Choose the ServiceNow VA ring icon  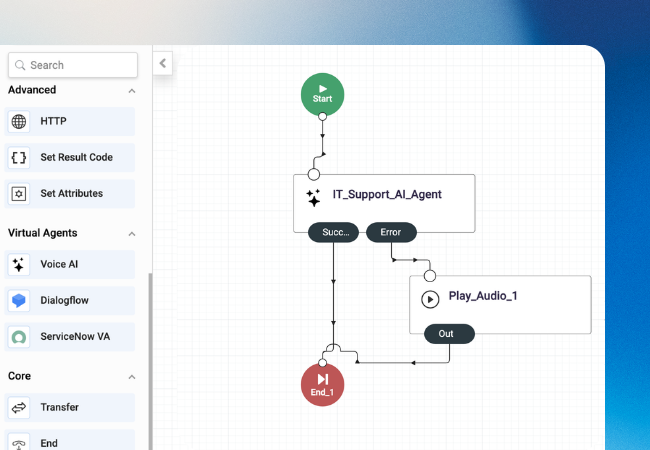tap(19, 337)
